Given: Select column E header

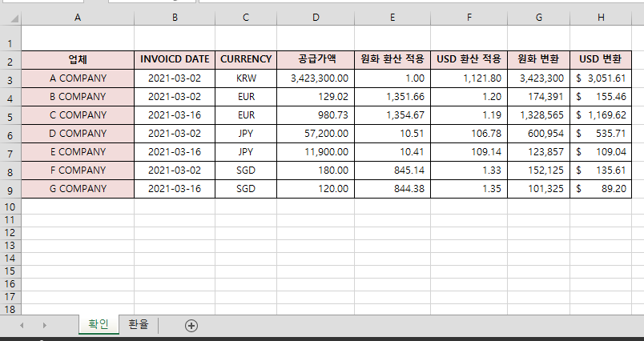Looking at the screenshot, I should pyautogui.click(x=392, y=18).
